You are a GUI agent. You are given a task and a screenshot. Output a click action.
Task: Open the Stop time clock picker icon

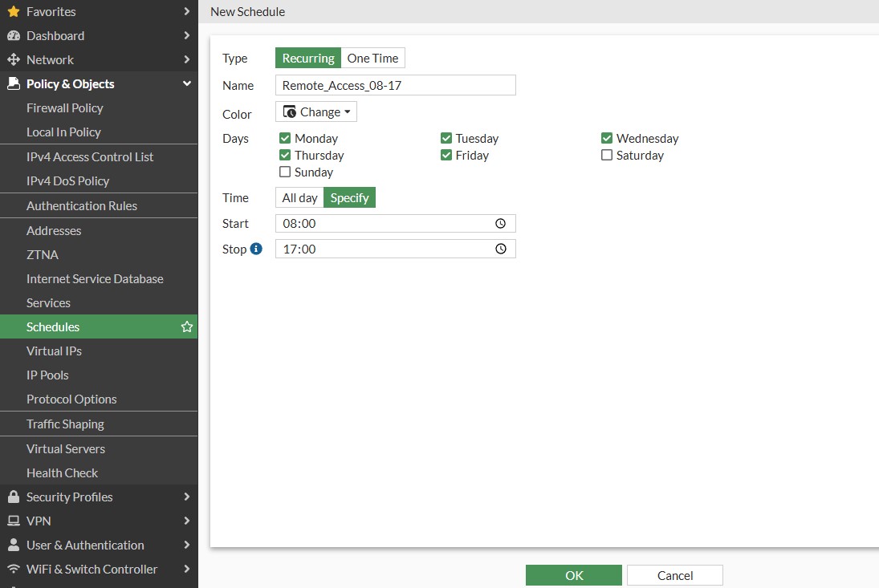pos(501,249)
